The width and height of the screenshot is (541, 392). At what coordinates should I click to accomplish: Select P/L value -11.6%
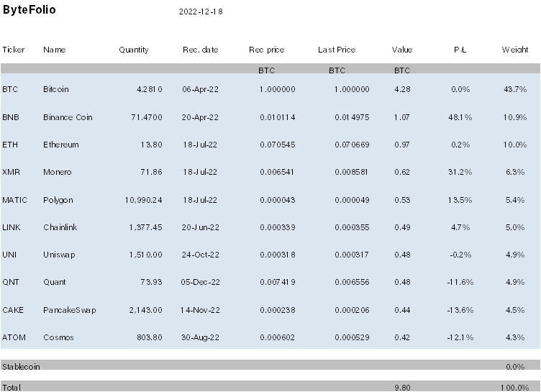[x=460, y=282]
